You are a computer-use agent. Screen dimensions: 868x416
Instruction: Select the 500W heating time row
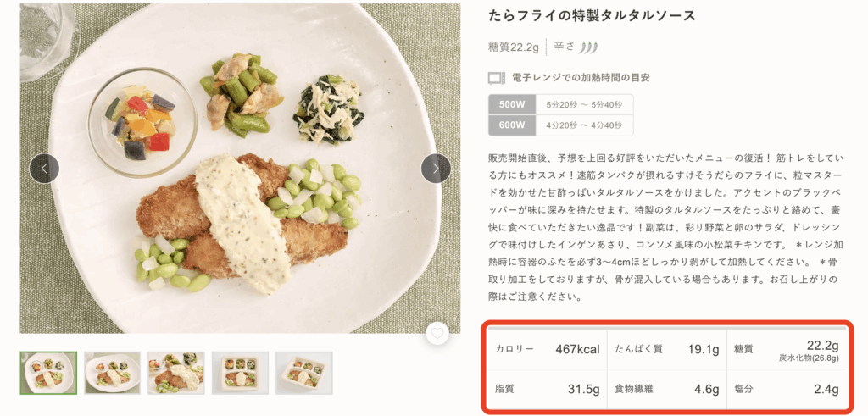tap(560, 105)
